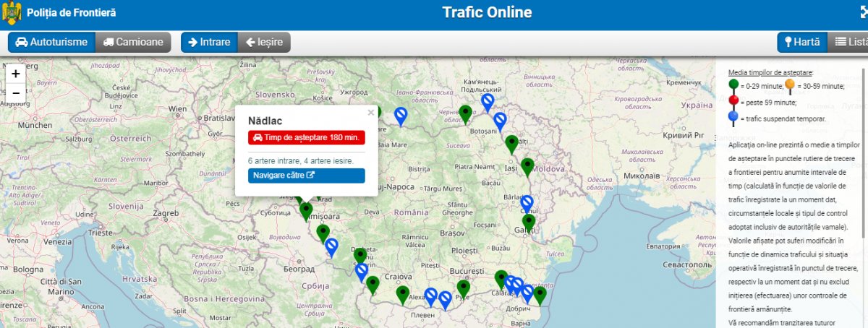Click the red Timp de așteptare 180 min. badge
The height and width of the screenshot is (328, 868).
pyautogui.click(x=306, y=137)
